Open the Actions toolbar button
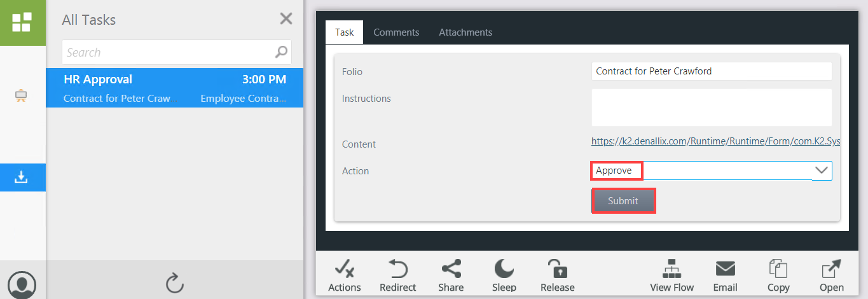 click(x=345, y=276)
